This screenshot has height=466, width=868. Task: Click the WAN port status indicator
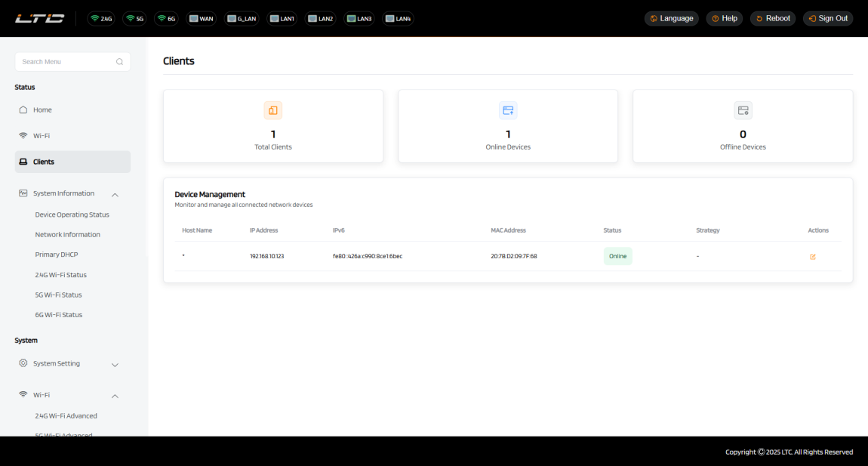click(202, 18)
